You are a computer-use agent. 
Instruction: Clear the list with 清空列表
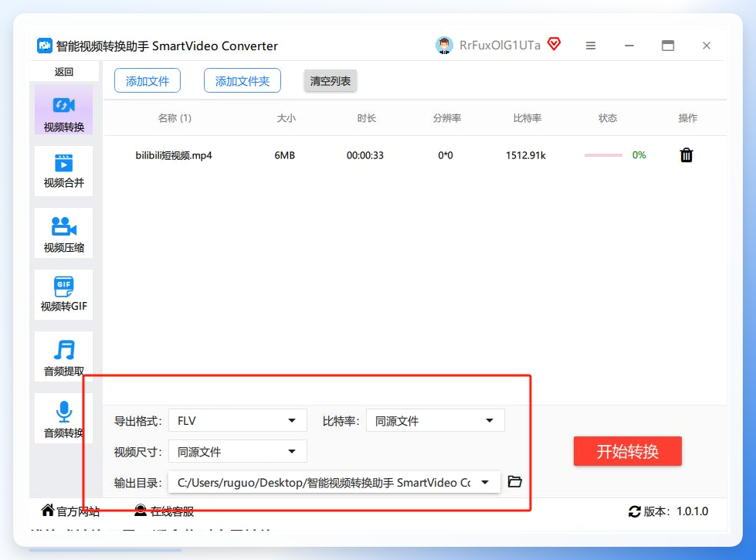(331, 80)
